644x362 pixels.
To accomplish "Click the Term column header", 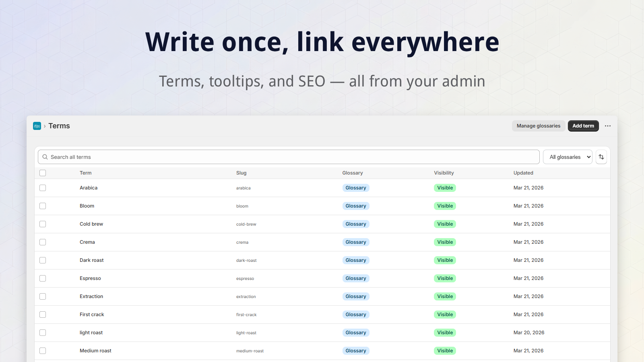I will pos(85,173).
